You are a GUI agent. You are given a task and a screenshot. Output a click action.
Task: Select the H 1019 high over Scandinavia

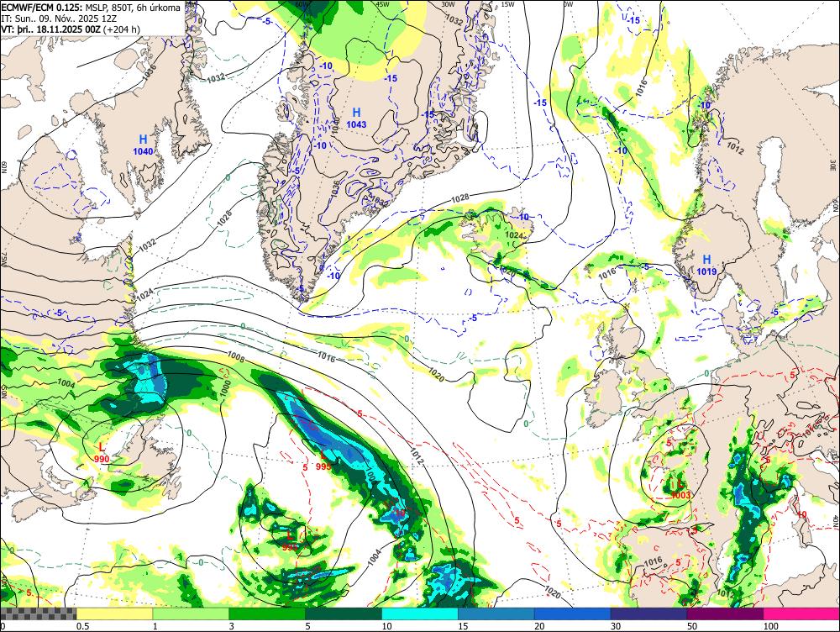pos(706,266)
